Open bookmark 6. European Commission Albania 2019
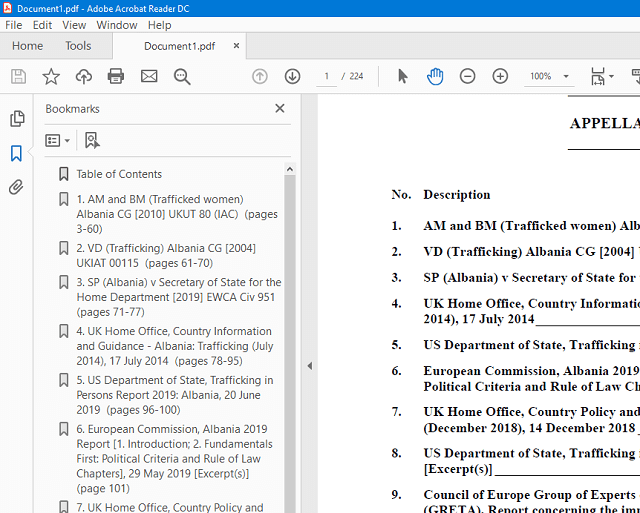 click(x=174, y=459)
